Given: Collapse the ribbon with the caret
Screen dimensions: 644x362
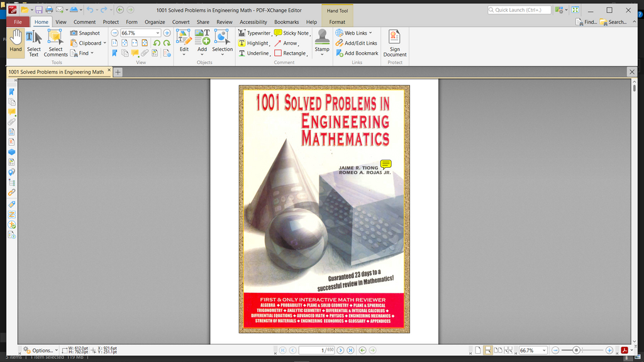Looking at the screenshot, I should [x=634, y=22].
